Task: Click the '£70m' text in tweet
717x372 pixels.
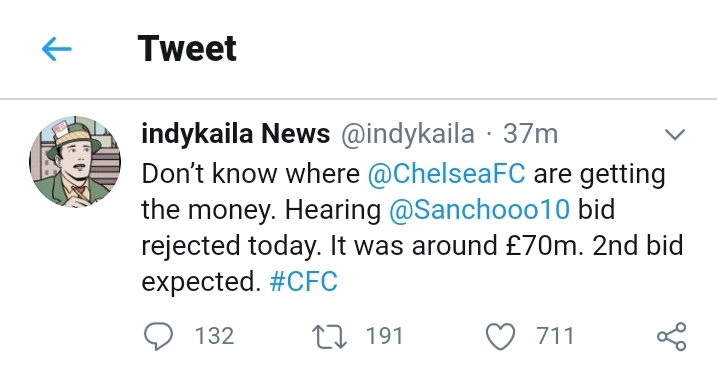Action: [544, 245]
